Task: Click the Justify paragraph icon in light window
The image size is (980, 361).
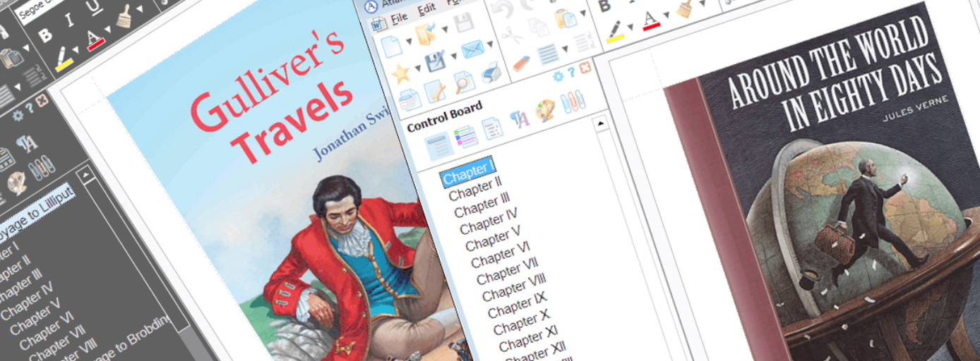Action: (x=548, y=54)
